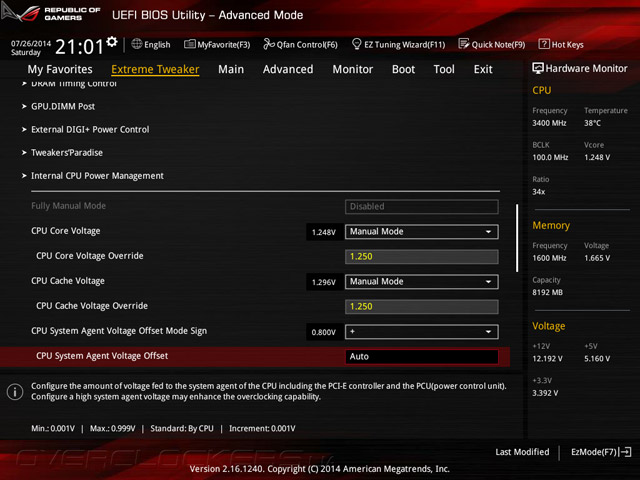Switch to the Tool tab
This screenshot has width=640, height=480.
click(x=444, y=69)
